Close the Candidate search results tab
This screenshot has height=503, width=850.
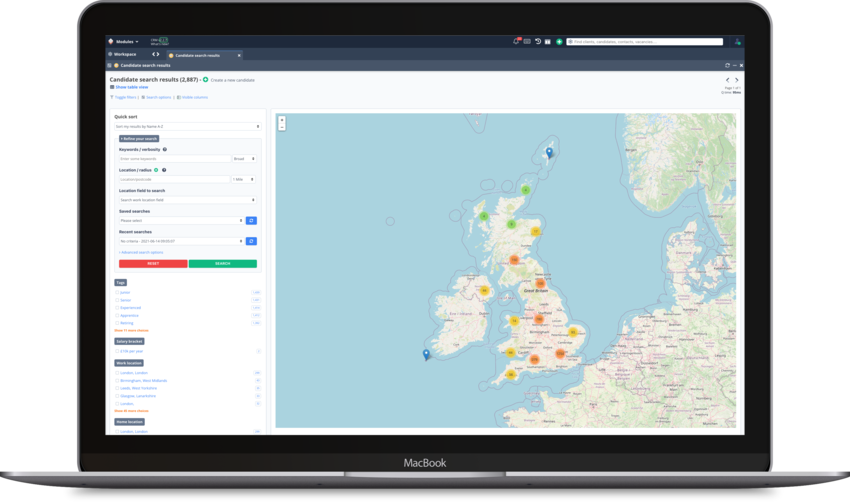pyautogui.click(x=239, y=55)
